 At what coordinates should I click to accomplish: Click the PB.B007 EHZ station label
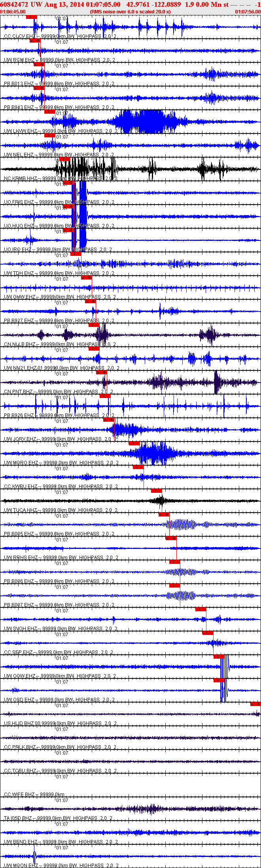coord(19,605)
